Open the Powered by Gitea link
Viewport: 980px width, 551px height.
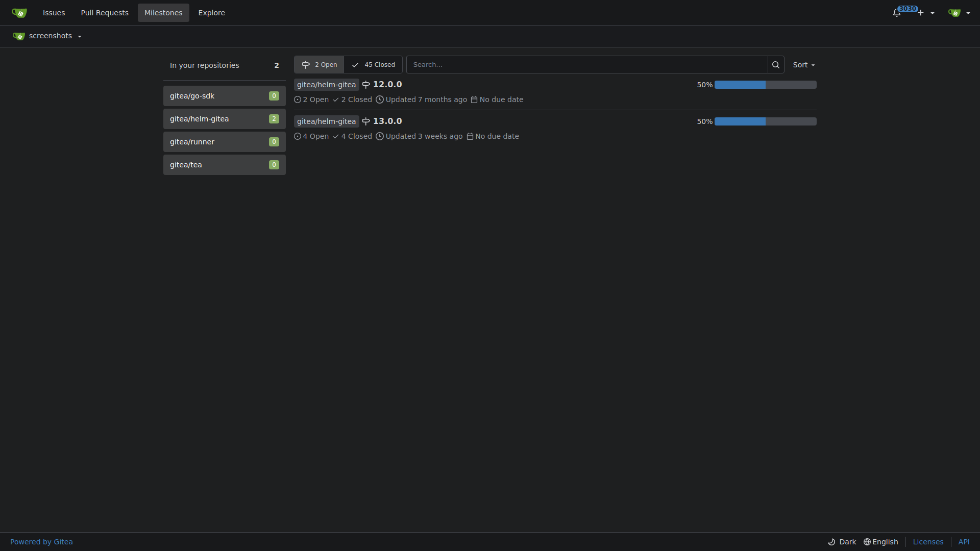(x=41, y=542)
